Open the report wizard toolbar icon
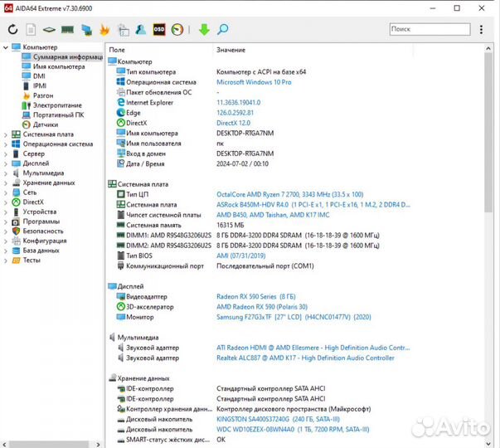 [123, 30]
